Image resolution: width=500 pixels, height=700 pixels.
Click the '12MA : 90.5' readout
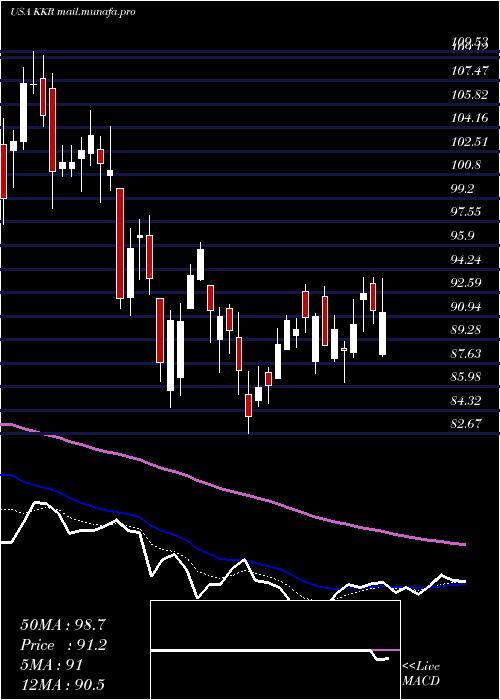62,684
